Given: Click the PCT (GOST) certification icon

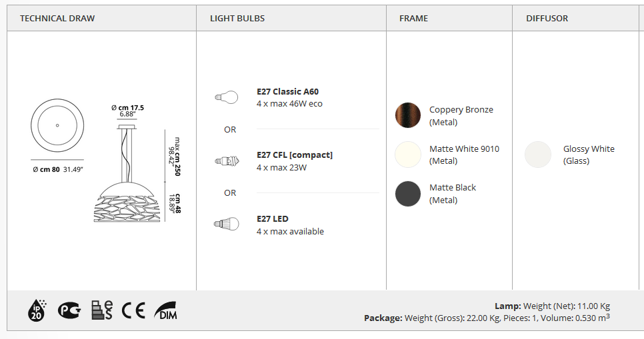Looking at the screenshot, I should click(69, 310).
